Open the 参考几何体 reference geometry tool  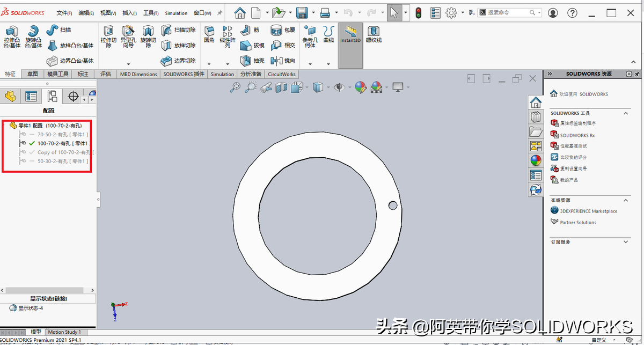[x=310, y=37]
